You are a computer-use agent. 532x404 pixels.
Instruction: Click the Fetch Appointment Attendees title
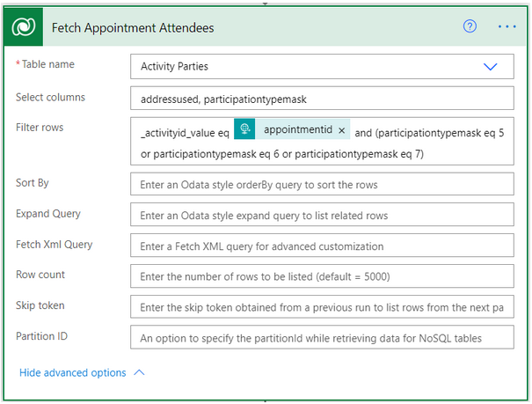coord(133,27)
